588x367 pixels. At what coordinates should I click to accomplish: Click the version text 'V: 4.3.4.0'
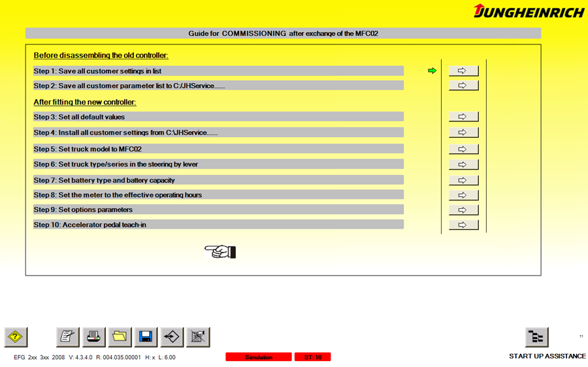click(x=80, y=357)
